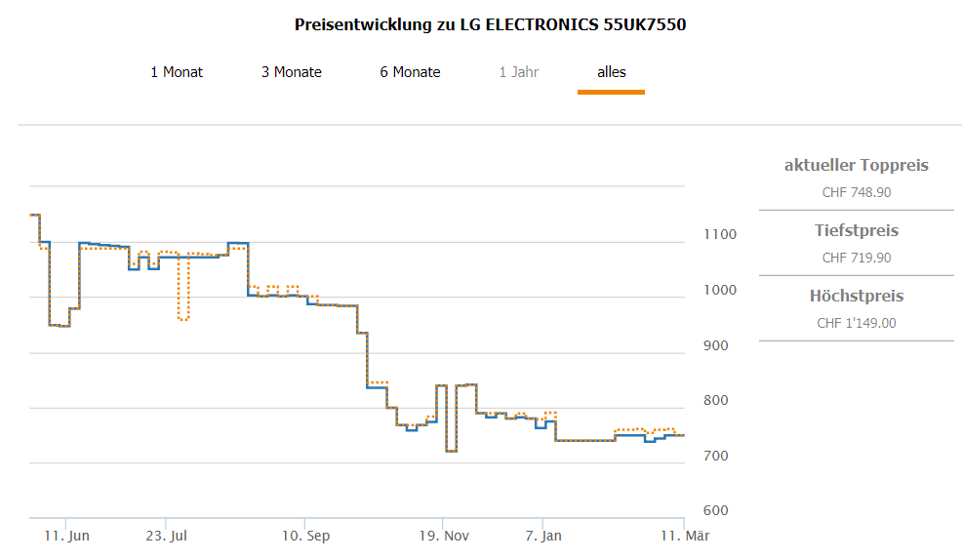Select the alles tab

point(612,72)
